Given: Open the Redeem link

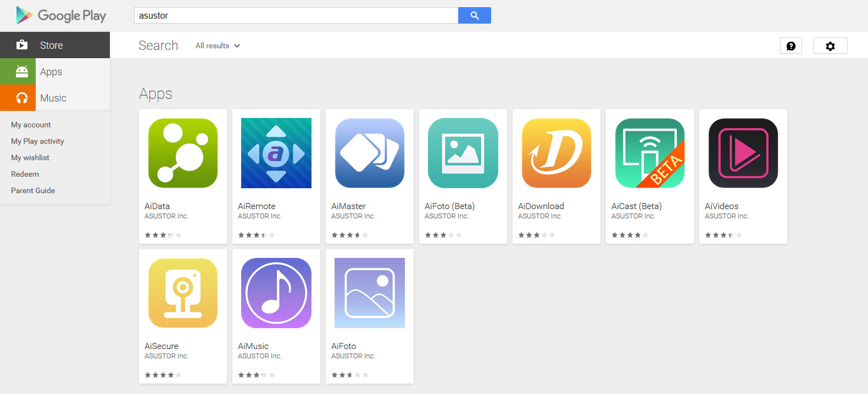Looking at the screenshot, I should pyautogui.click(x=25, y=174).
